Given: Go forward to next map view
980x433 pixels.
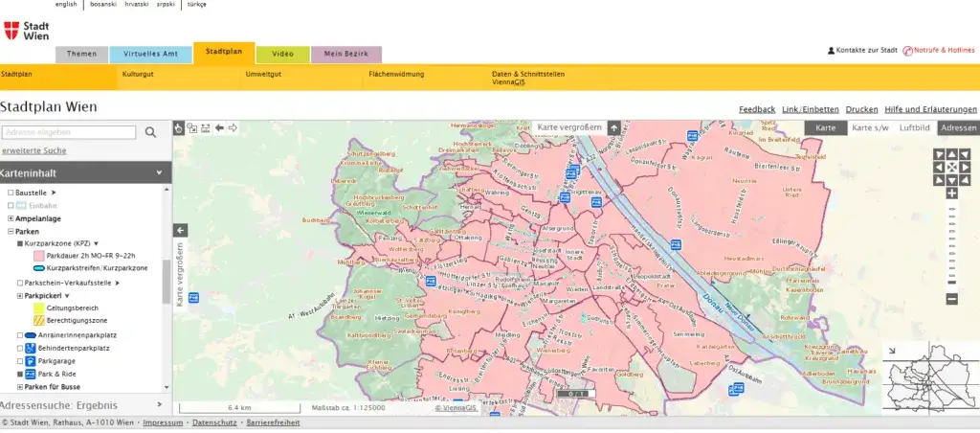Looking at the screenshot, I should (233, 128).
